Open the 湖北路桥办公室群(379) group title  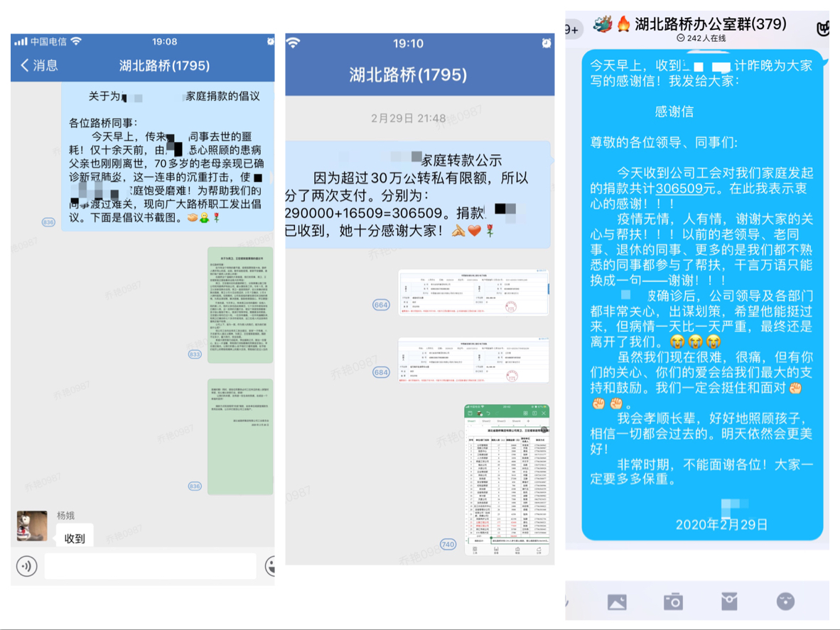(x=701, y=24)
